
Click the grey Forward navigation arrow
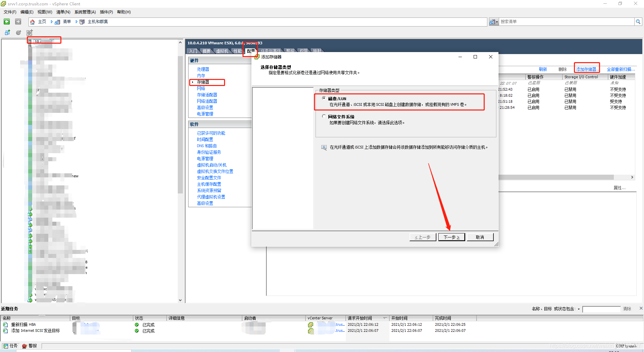pyautogui.click(x=18, y=21)
